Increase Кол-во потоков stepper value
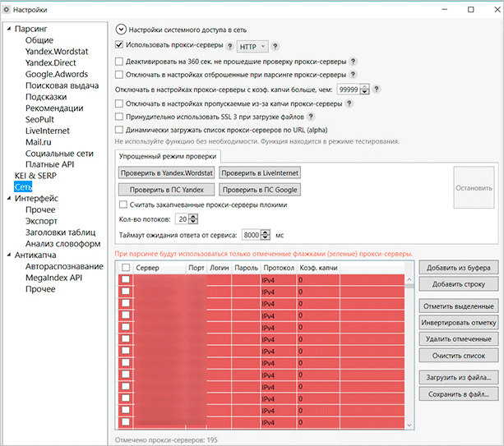Screen dimensions: 504x446 pyautogui.click(x=193, y=216)
